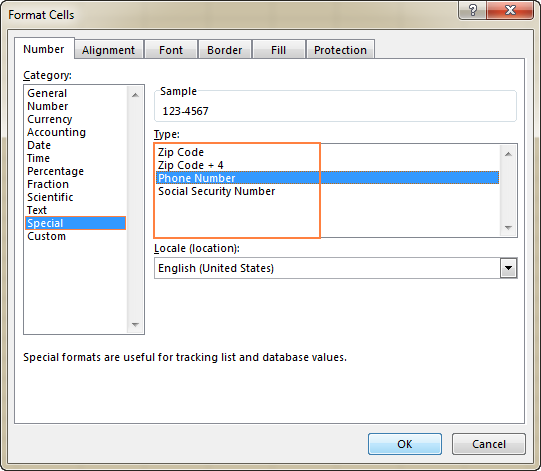
Task: Select the Percentage category
Action: (x=56, y=171)
